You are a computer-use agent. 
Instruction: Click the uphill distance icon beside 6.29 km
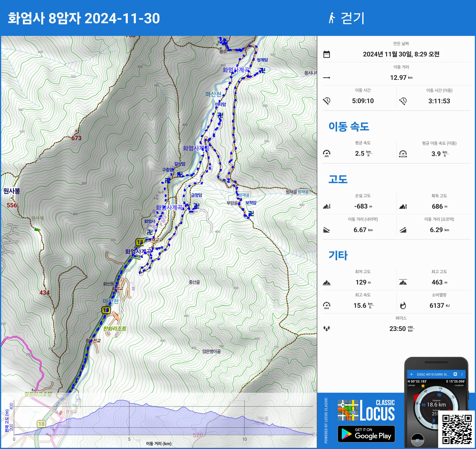pos(403,230)
